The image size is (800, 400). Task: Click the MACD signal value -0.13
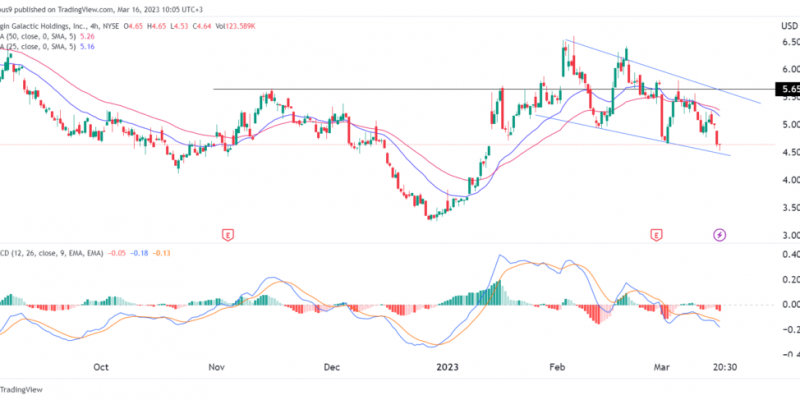point(161,253)
